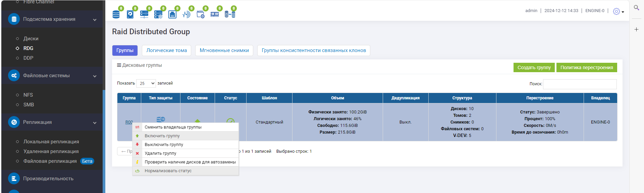Open RDG in the sidebar
The height and width of the screenshot is (193, 644).
click(28, 48)
